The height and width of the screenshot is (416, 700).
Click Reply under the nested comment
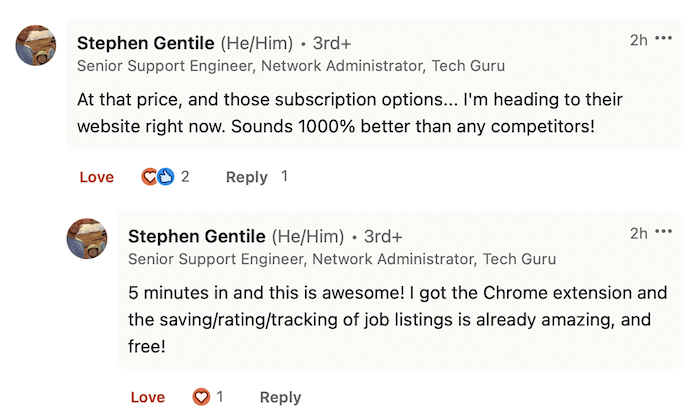point(280,397)
